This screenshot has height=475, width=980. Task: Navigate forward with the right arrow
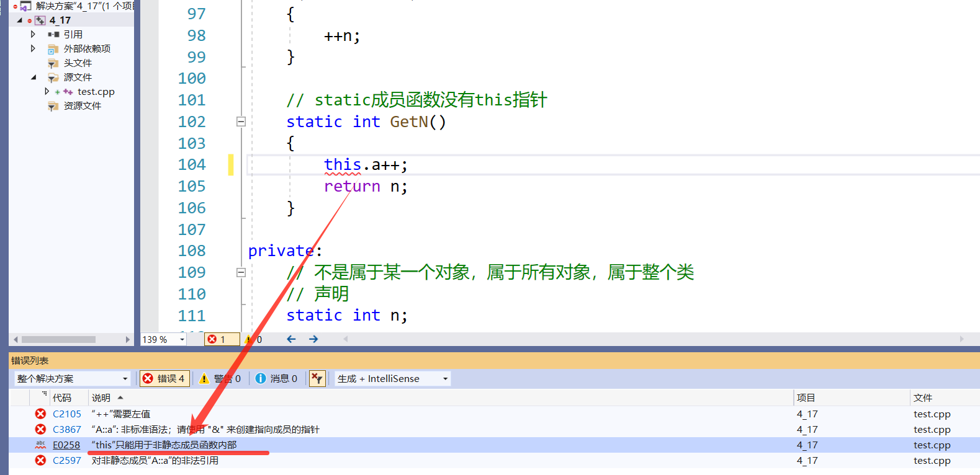313,339
